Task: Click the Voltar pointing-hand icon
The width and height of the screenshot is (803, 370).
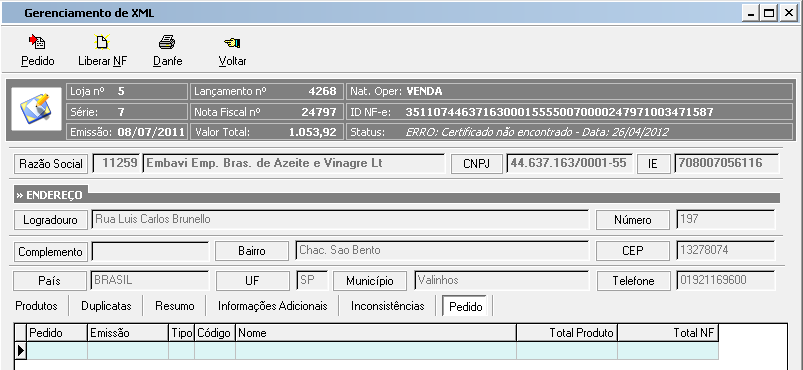Action: click(x=232, y=43)
